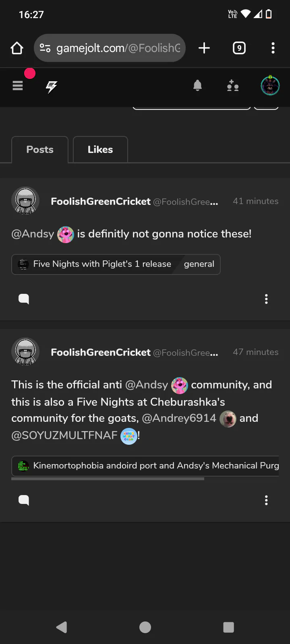Open more options for second post
The width and height of the screenshot is (290, 644).
coord(266,500)
